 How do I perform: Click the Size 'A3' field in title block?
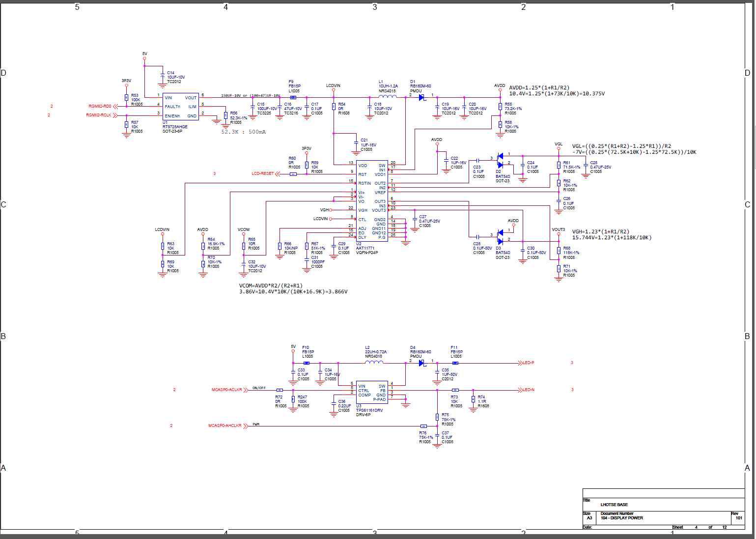[589, 518]
